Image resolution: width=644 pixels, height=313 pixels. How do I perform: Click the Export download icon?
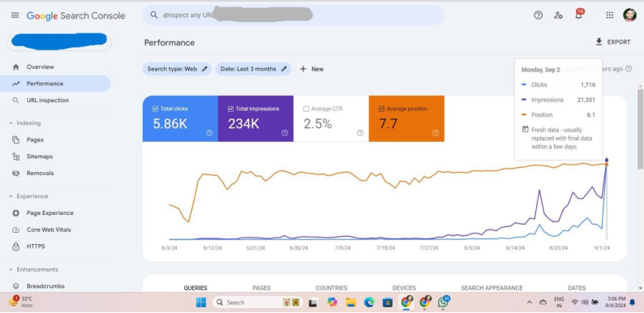599,42
